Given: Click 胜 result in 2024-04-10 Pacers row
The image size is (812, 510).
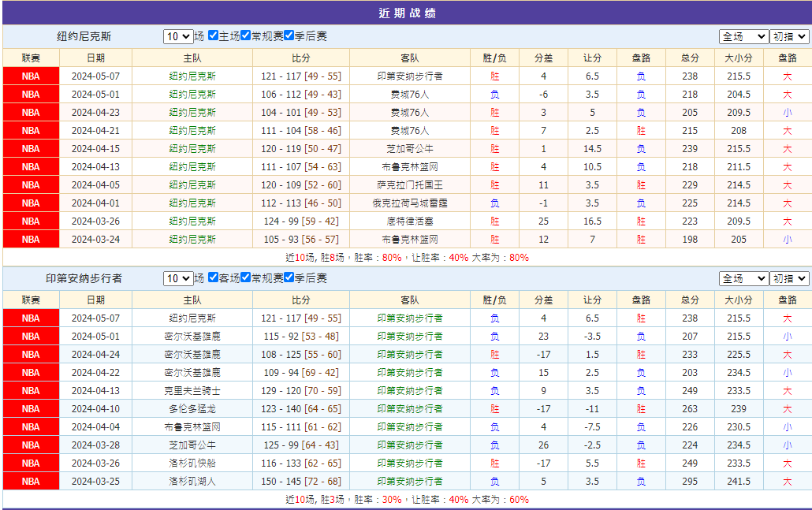Looking at the screenshot, I should [x=494, y=408].
